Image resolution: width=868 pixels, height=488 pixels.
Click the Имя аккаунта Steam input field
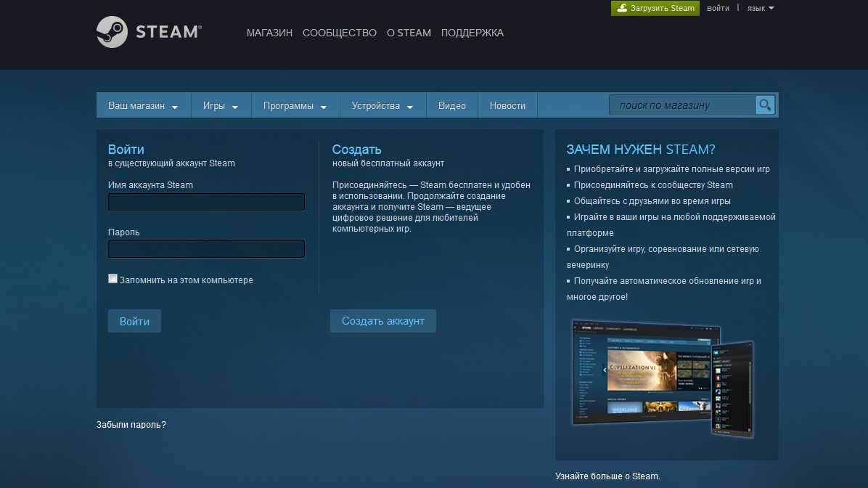207,202
